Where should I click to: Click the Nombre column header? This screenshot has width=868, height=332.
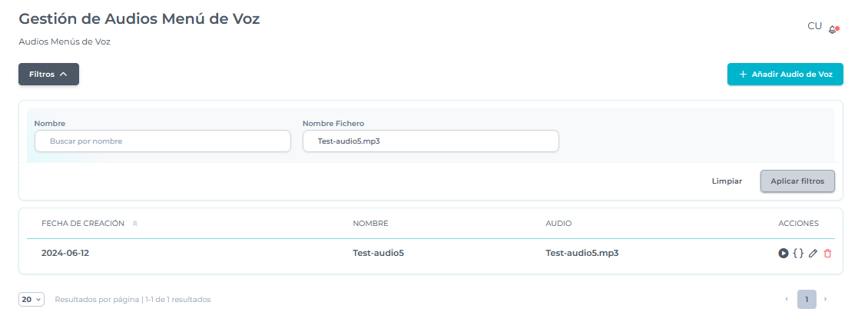370,224
